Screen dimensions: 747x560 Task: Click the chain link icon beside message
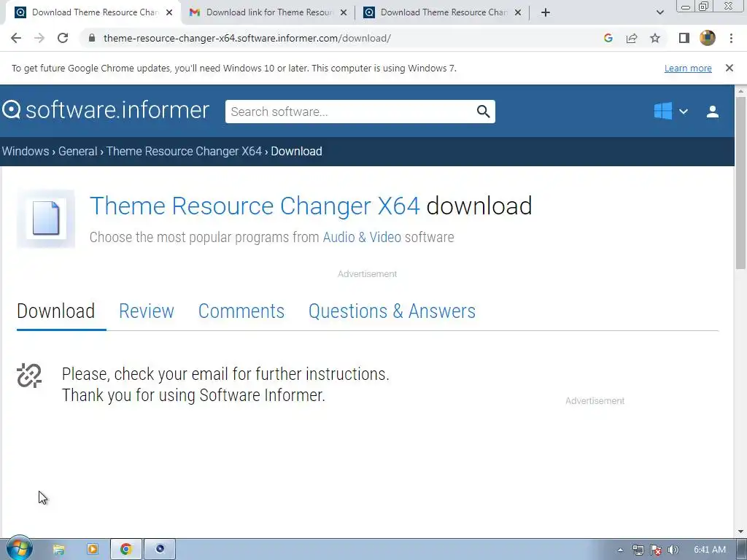point(29,376)
